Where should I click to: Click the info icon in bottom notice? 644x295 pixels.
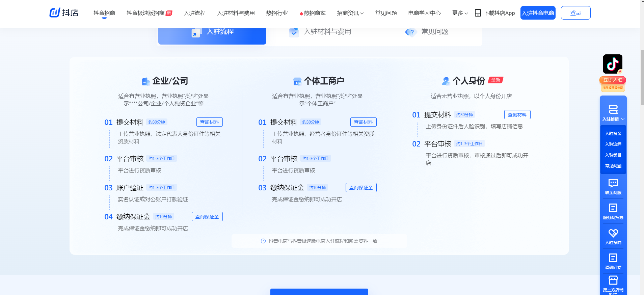pyautogui.click(x=263, y=241)
